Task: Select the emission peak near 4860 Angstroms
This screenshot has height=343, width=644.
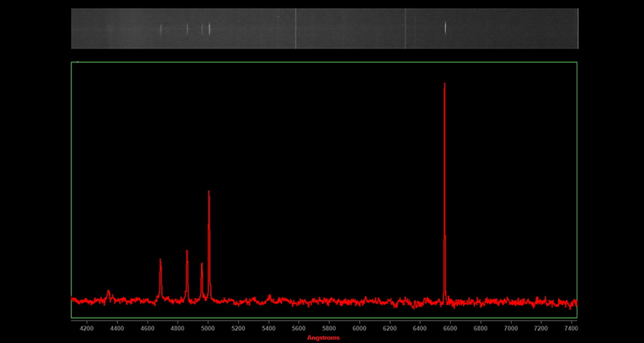Action: pos(187,252)
